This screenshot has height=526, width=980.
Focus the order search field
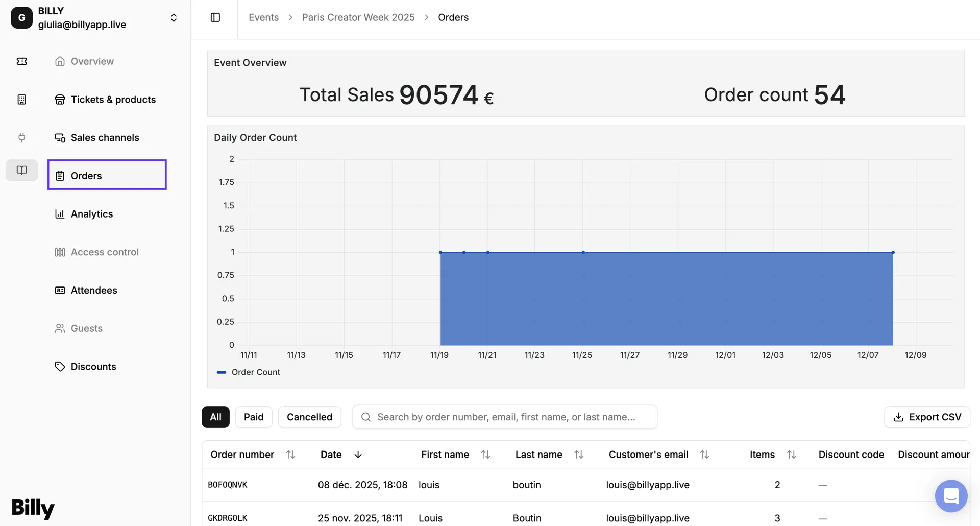coord(505,417)
